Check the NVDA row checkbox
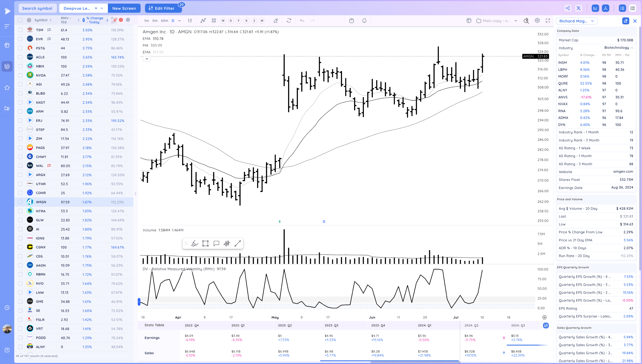Screen dimensions: 642x364 pos(21,75)
